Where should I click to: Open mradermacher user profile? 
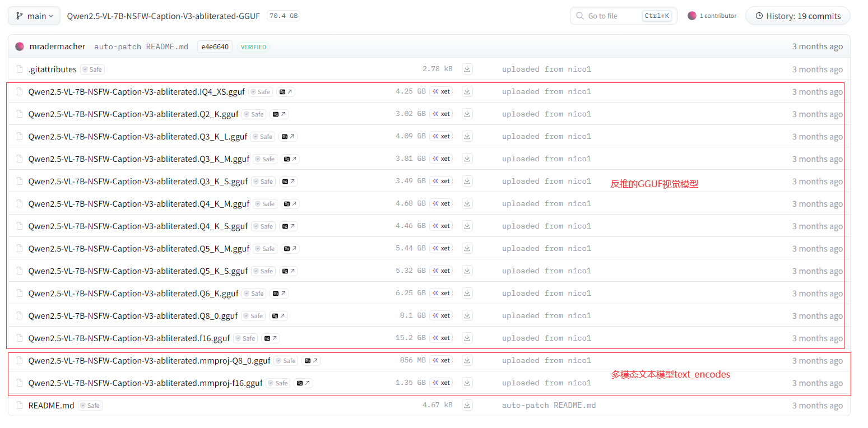pos(57,46)
